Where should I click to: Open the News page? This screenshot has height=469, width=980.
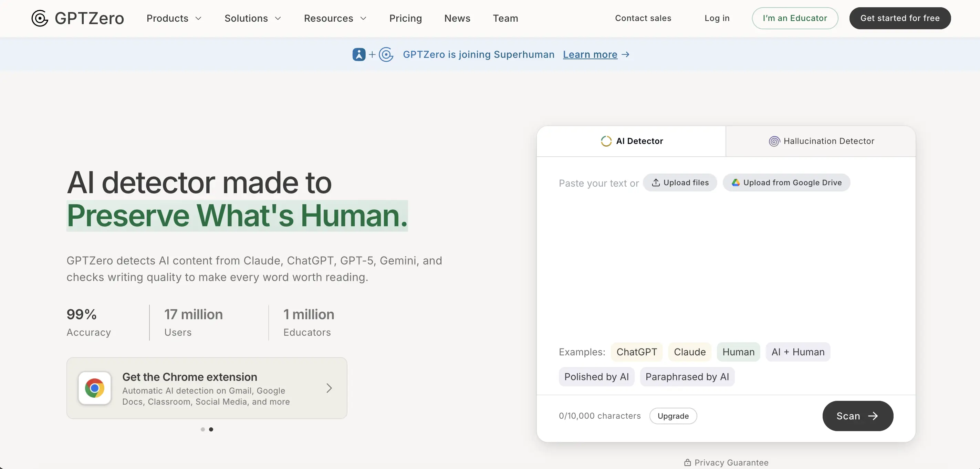point(457,18)
